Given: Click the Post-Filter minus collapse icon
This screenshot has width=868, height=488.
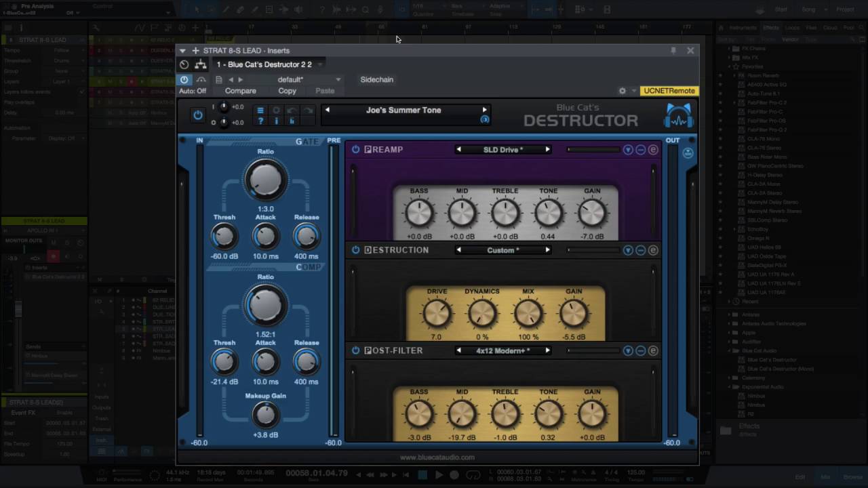Looking at the screenshot, I should tap(641, 350).
